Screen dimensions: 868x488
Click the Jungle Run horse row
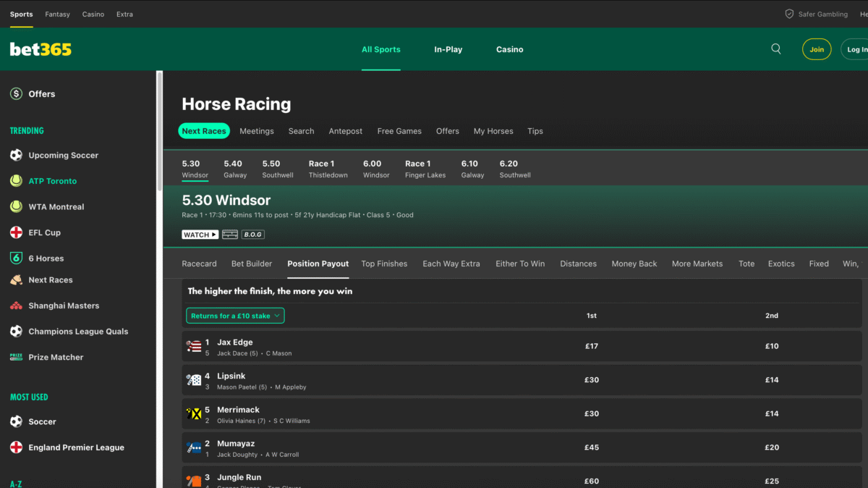(522, 479)
